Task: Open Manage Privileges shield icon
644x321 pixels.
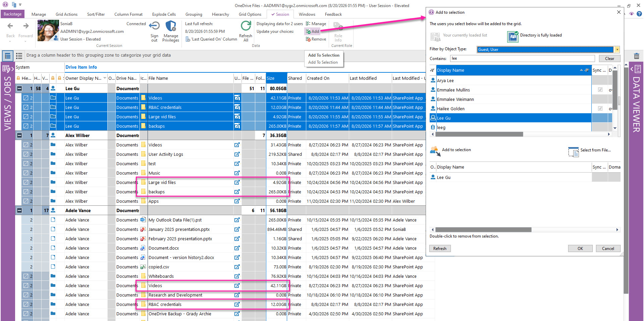Action: pos(171,26)
